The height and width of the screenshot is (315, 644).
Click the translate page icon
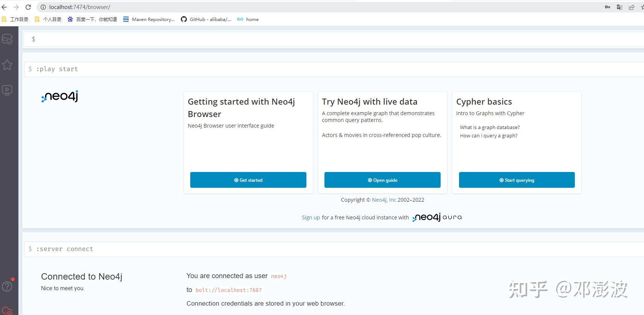pyautogui.click(x=620, y=7)
